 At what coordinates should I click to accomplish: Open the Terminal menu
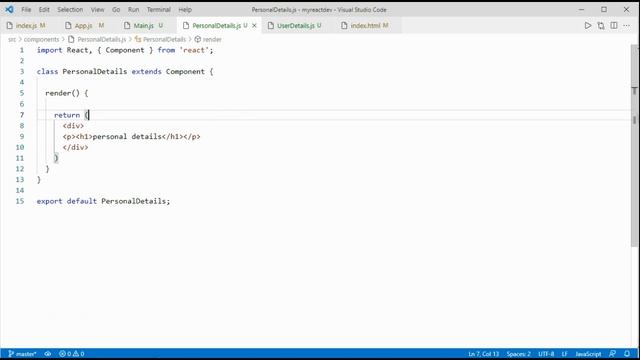(159, 9)
